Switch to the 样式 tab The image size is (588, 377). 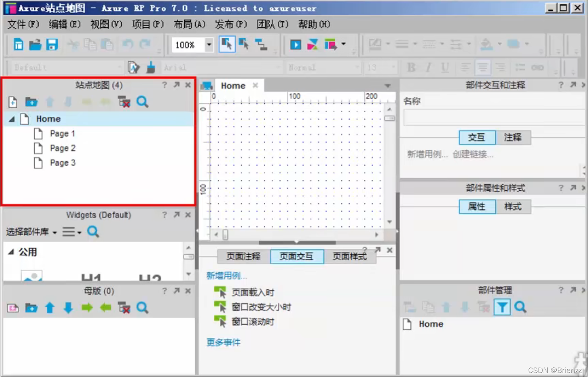pos(513,206)
